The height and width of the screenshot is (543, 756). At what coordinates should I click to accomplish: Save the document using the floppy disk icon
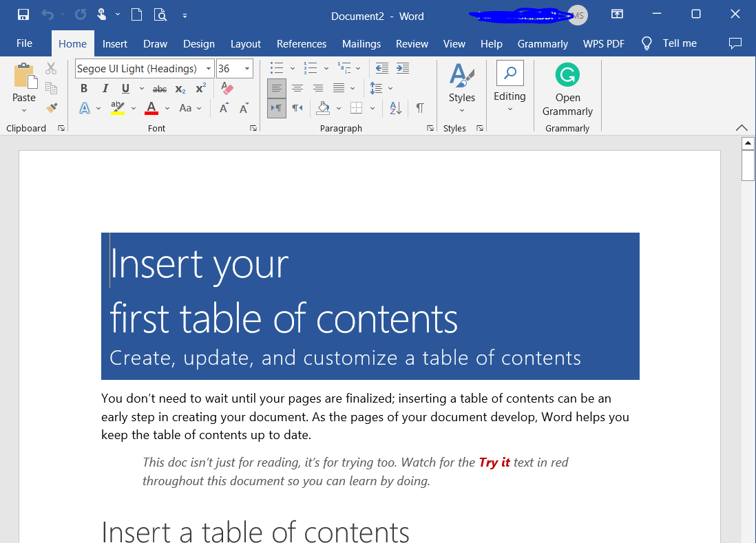23,14
